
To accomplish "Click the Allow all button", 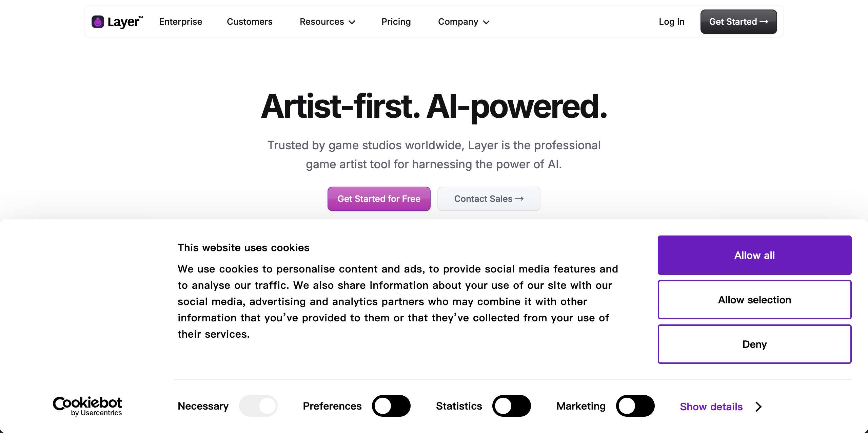I will (x=754, y=255).
